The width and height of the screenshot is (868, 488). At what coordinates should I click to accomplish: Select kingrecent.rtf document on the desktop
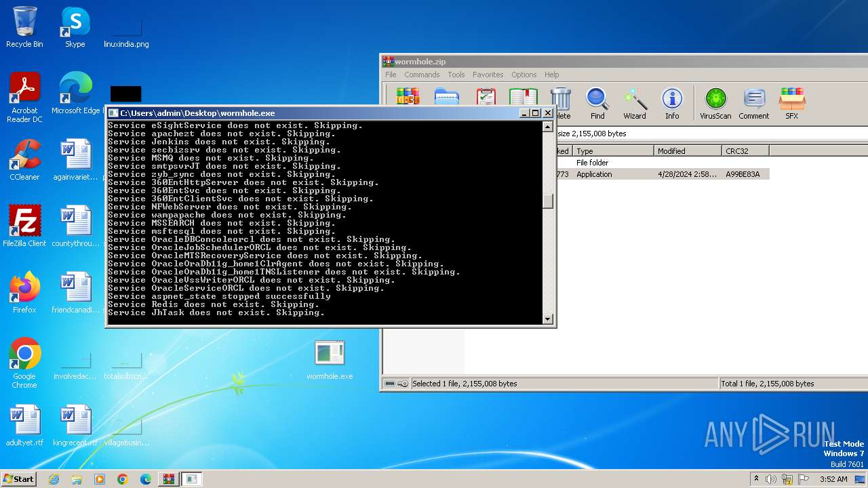pos(75,426)
